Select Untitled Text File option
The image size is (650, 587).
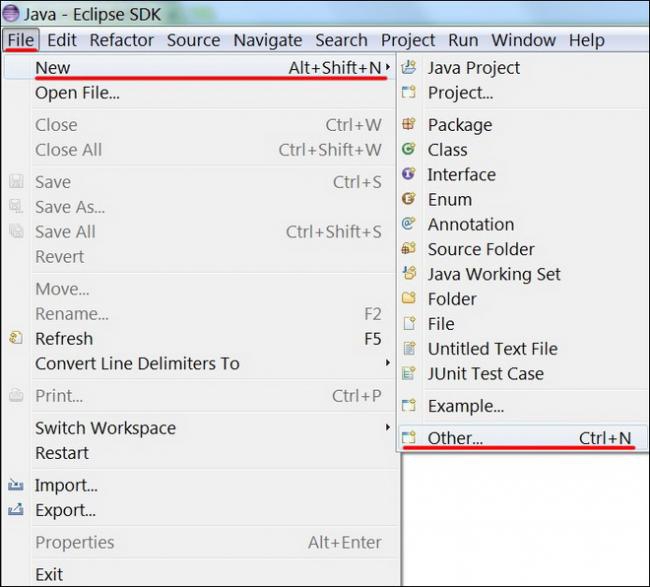492,349
